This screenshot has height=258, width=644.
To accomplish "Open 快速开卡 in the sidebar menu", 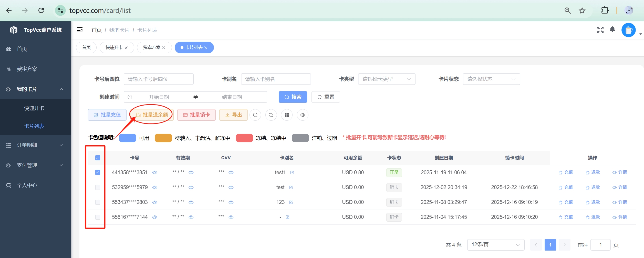I will (x=34, y=108).
